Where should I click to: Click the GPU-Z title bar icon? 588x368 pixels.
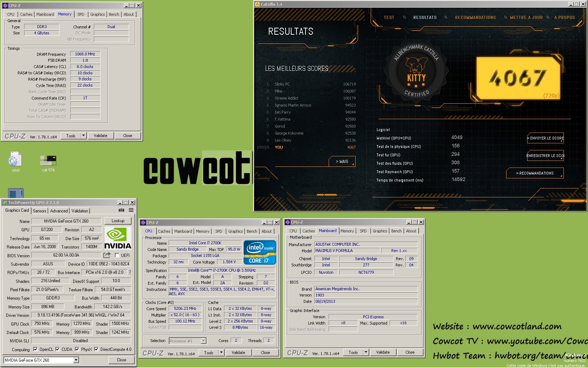click(x=5, y=203)
